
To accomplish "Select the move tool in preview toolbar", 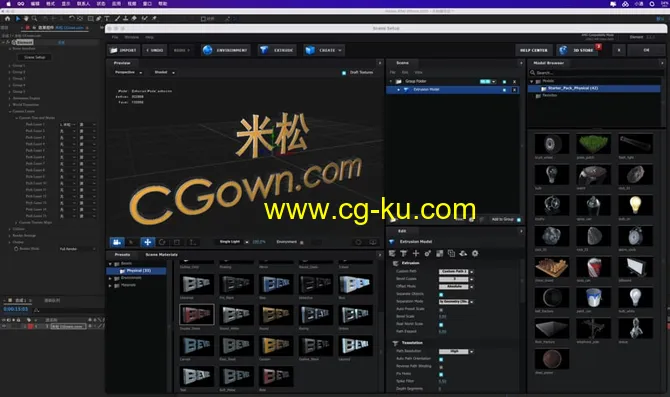I will point(147,242).
